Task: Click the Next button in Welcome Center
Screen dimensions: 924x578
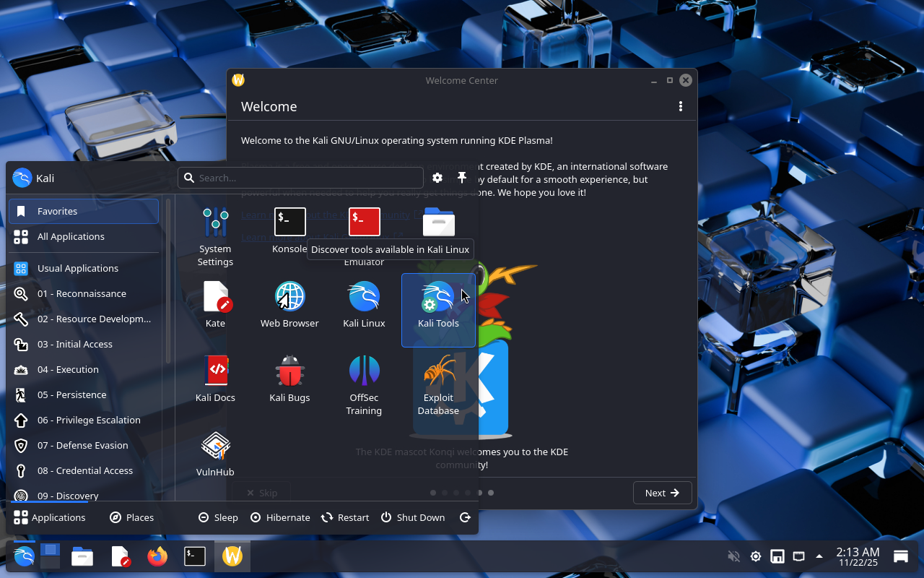Action: point(662,493)
